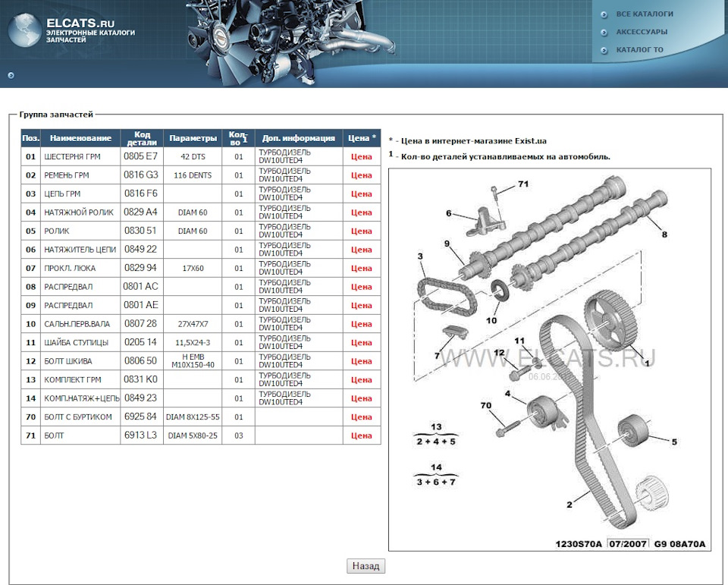Click part code 0849 23
The height and width of the screenshot is (585, 728).
tap(141, 398)
